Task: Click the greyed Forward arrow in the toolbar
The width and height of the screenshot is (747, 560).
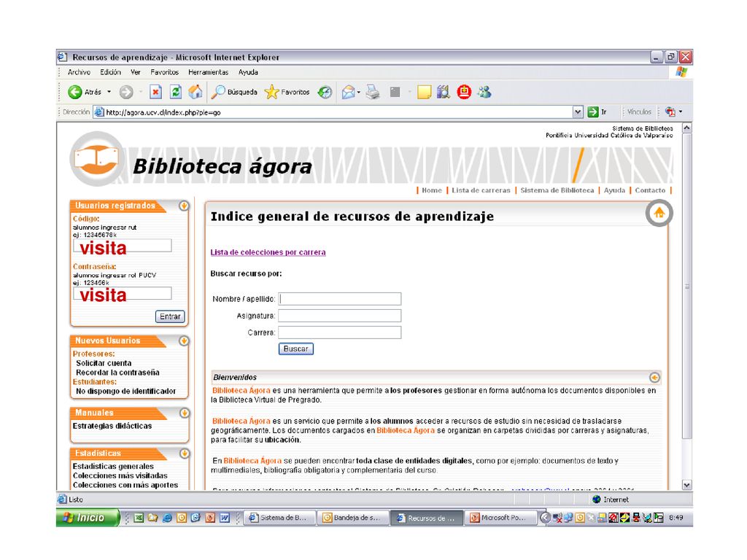Action: (126, 92)
